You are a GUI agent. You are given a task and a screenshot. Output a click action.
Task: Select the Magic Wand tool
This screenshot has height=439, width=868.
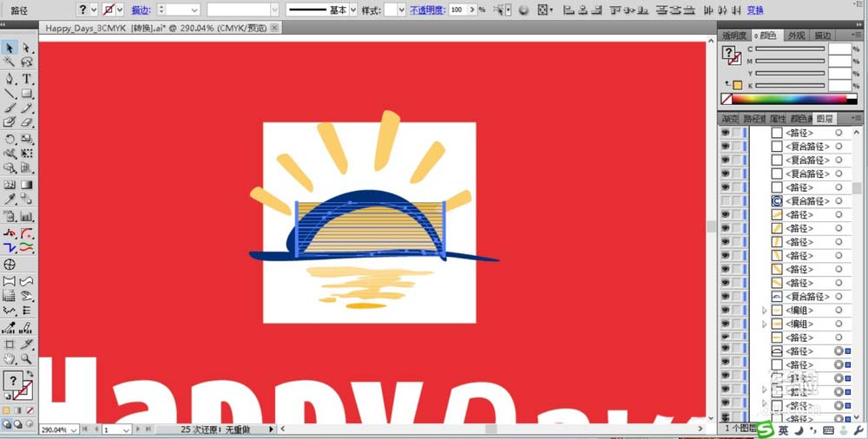tap(10, 62)
